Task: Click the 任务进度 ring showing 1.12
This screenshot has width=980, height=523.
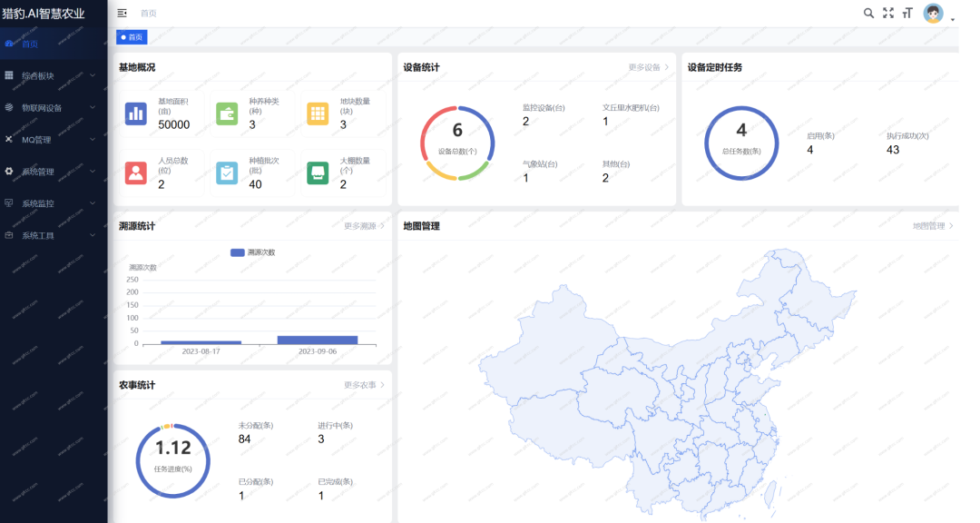Action: [173, 461]
